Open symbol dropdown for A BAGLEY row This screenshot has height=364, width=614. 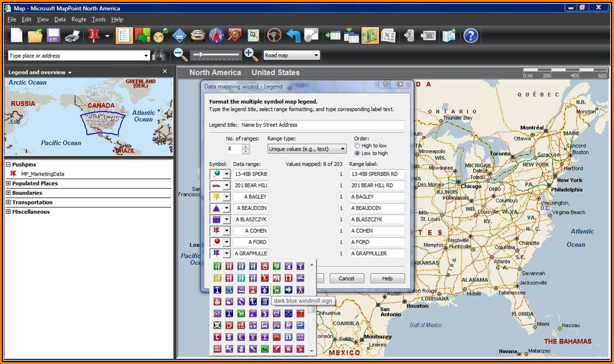point(226,197)
